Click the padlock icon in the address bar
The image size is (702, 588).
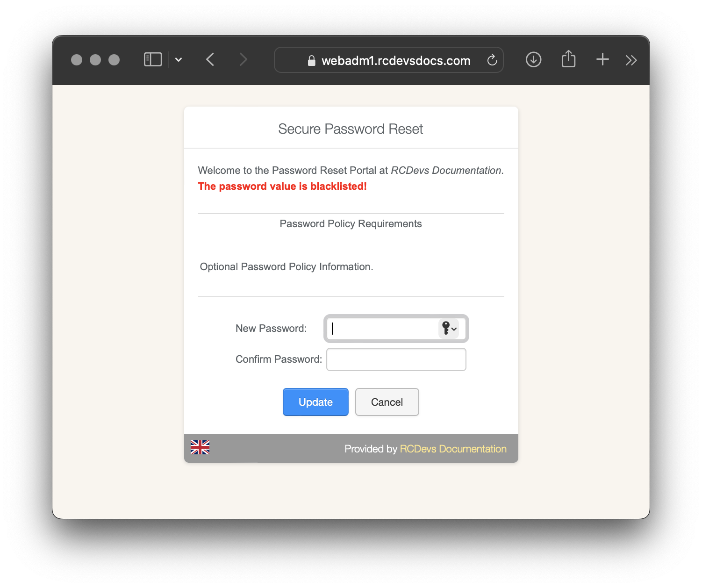pyautogui.click(x=312, y=61)
